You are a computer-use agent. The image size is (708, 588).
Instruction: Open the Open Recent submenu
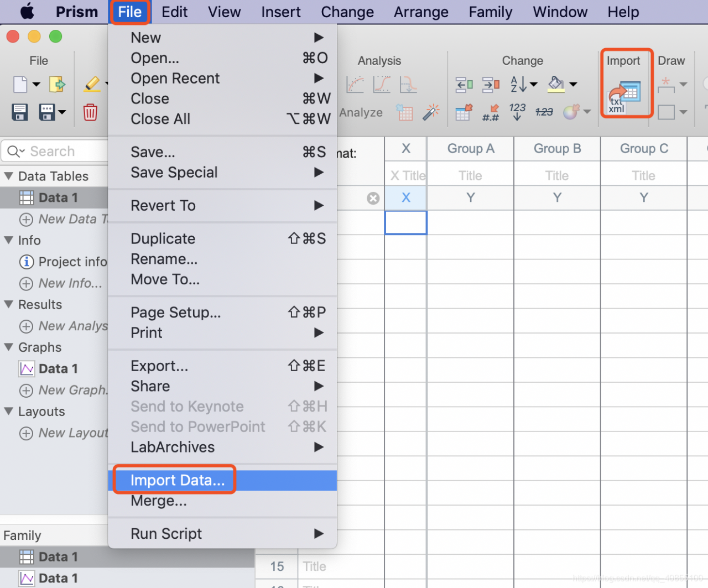[x=222, y=78]
